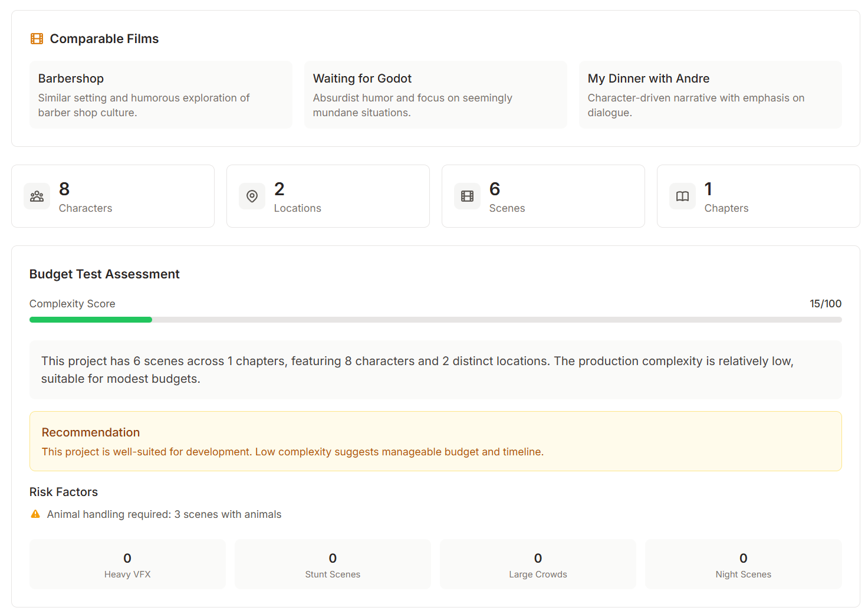Open the Barbershop comparable film card
The image size is (868, 614).
pos(160,94)
